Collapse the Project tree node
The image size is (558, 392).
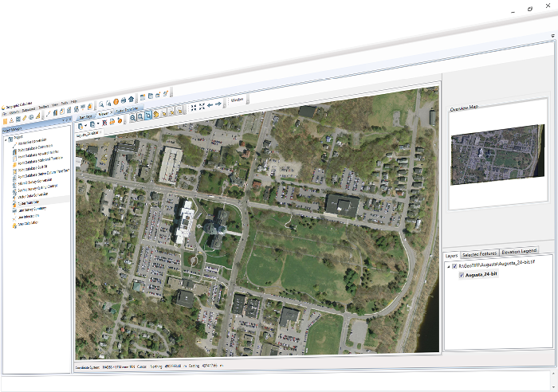click(x=6, y=139)
